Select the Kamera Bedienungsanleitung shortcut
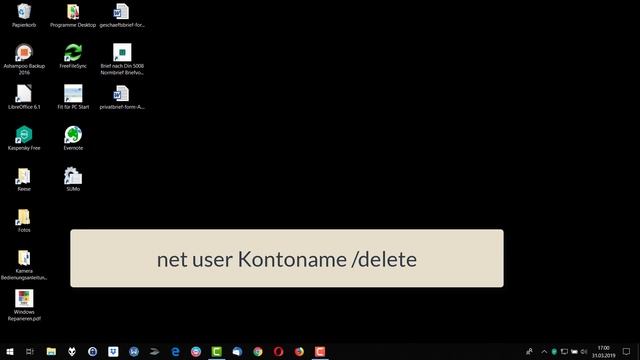 [x=24, y=264]
